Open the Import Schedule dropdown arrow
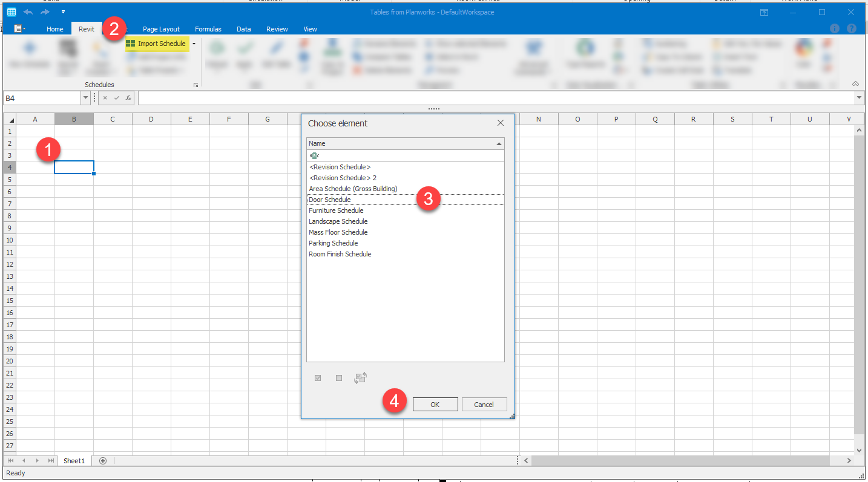This screenshot has width=868, height=482. point(194,44)
